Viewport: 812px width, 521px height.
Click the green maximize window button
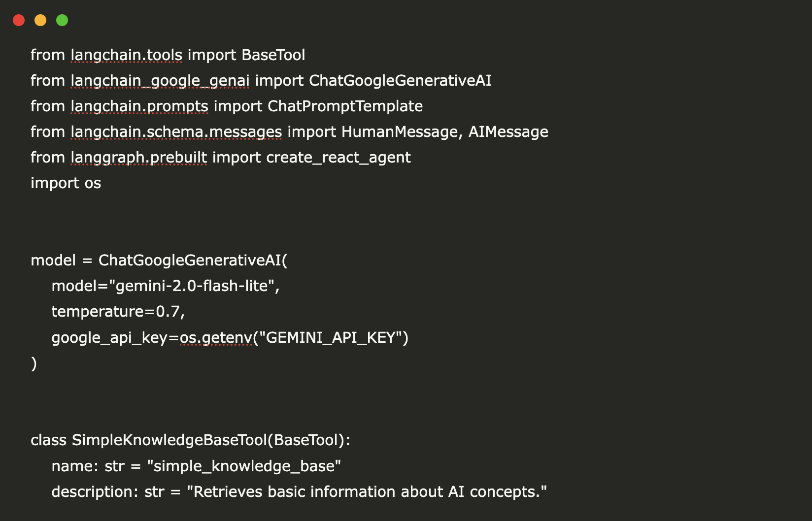(x=62, y=20)
